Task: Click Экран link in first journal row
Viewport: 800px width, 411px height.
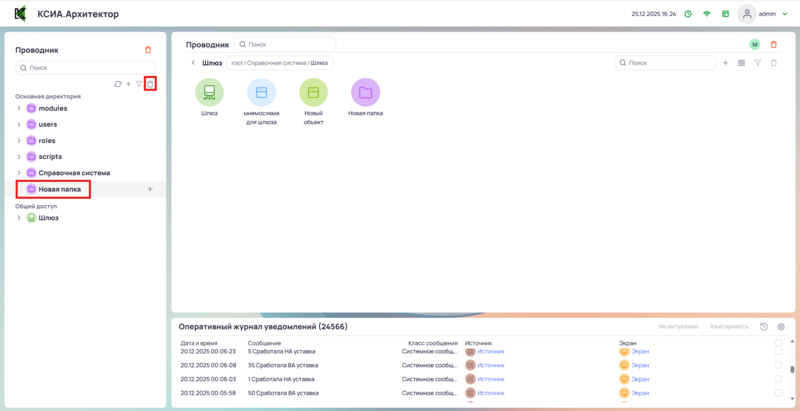Action: 640,352
